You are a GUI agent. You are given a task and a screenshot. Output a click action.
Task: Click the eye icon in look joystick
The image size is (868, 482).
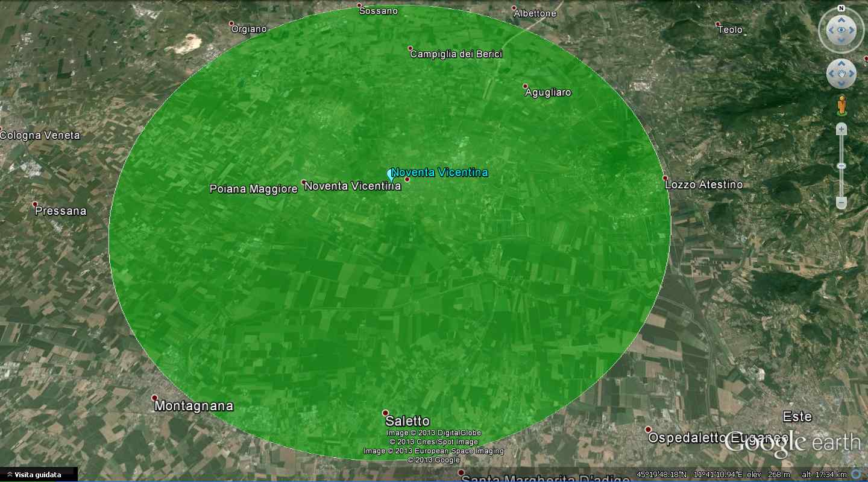841,30
